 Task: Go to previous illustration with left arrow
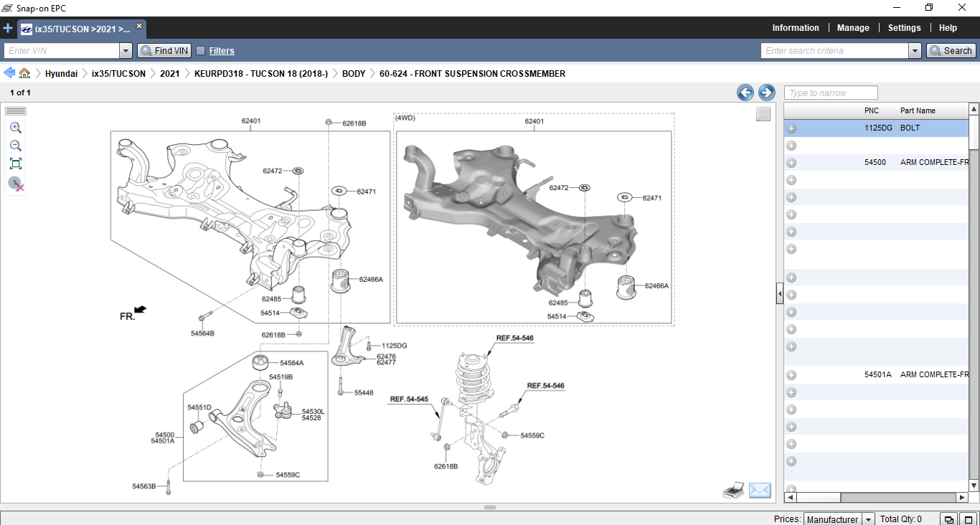pyautogui.click(x=745, y=93)
